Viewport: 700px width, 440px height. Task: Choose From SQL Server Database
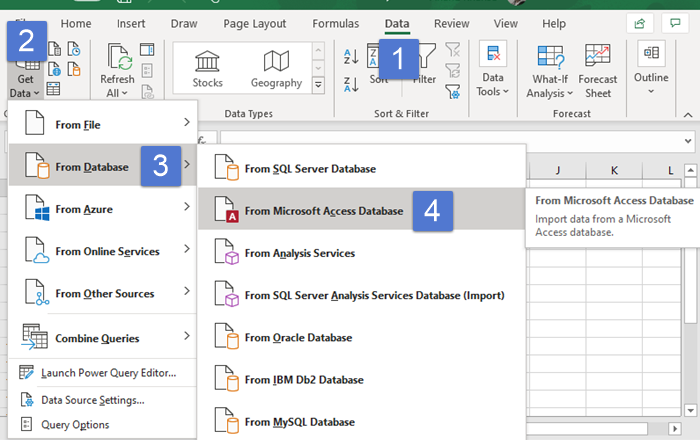coord(362,167)
